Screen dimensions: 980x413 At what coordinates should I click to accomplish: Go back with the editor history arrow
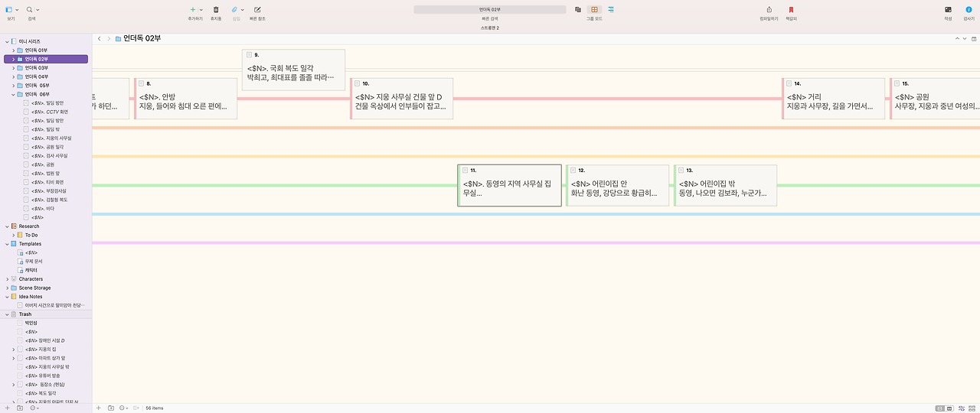click(x=99, y=38)
